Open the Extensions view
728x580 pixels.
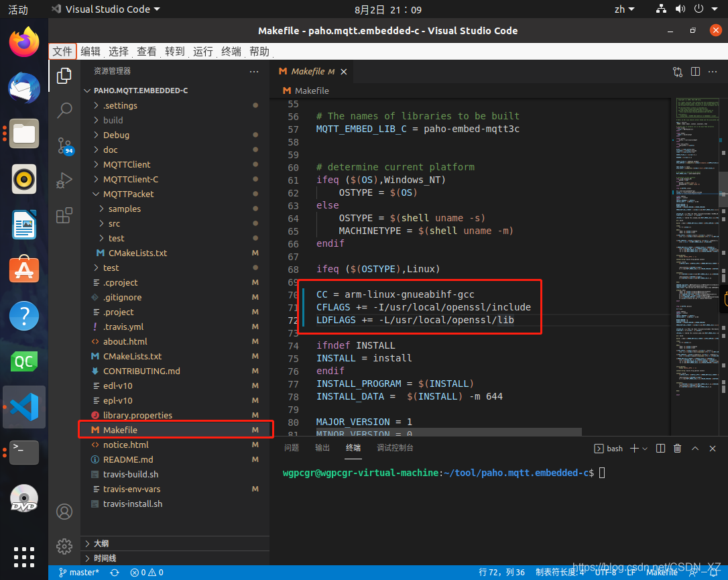point(64,214)
